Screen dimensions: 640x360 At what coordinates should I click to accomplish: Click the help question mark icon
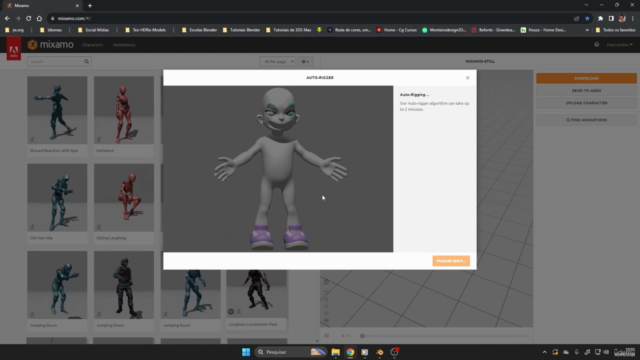coord(596,44)
